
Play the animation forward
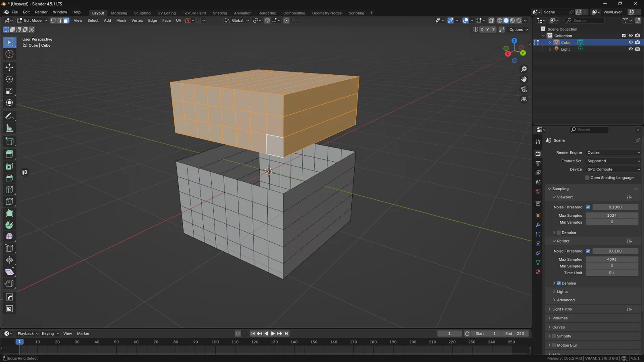point(273,333)
